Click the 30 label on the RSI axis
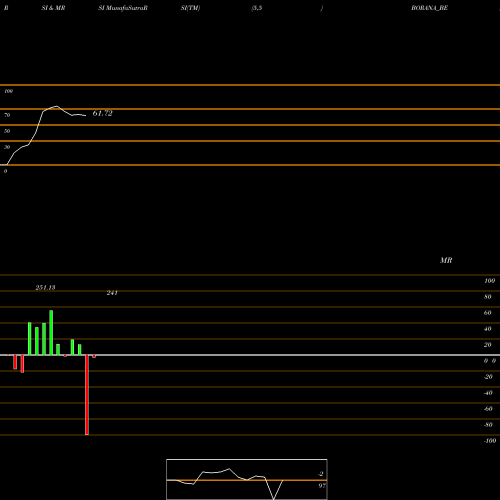500x500 pixels. tap(7, 147)
